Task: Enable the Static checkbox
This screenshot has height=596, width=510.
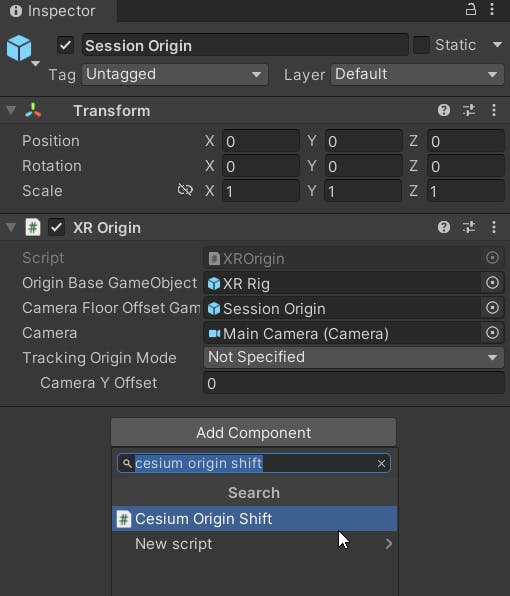Action: [x=421, y=45]
